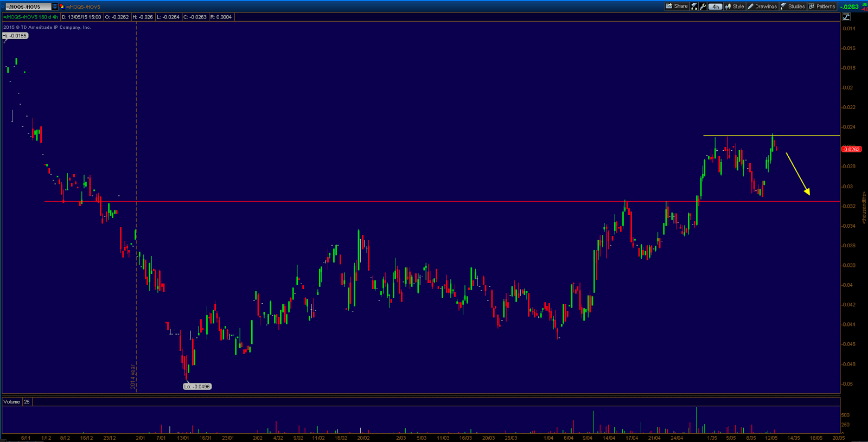Image resolution: width=868 pixels, height=442 pixels.
Task: Click the red -0.0263 price bubble on axis
Action: pyautogui.click(x=851, y=149)
